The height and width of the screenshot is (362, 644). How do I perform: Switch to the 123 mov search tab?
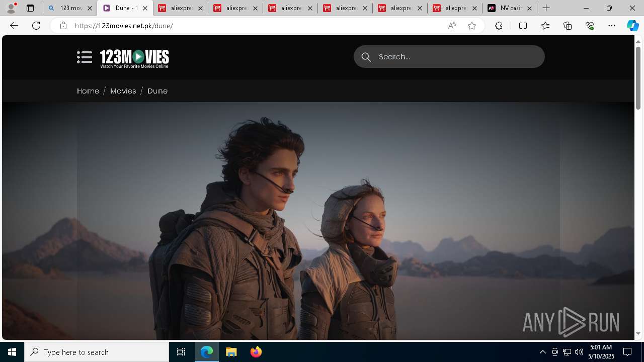pyautogui.click(x=70, y=8)
